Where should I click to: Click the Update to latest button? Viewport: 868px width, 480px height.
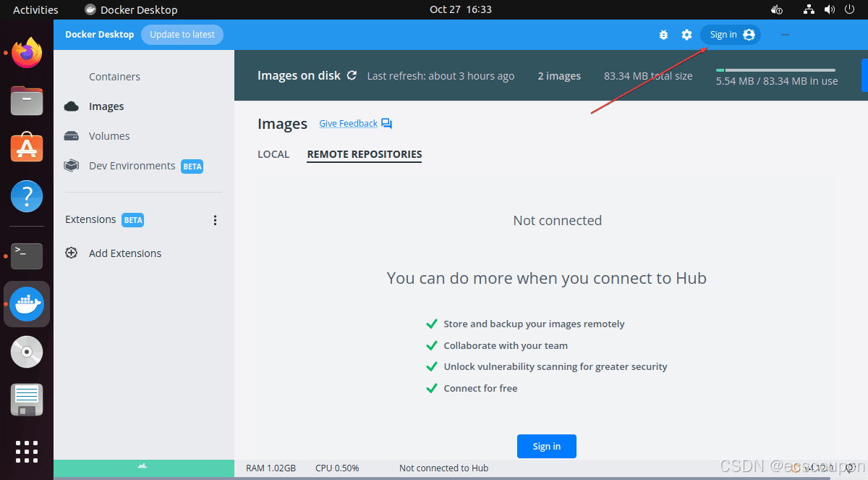pos(182,35)
